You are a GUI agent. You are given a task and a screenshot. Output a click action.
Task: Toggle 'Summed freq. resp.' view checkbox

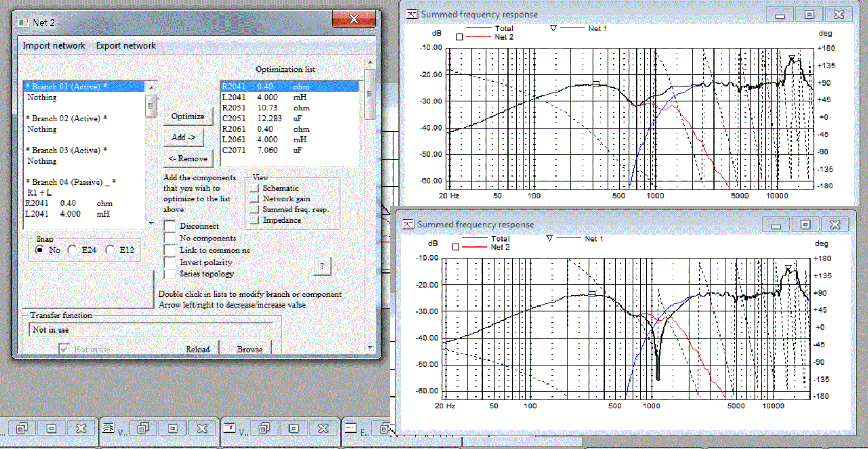[x=254, y=210]
